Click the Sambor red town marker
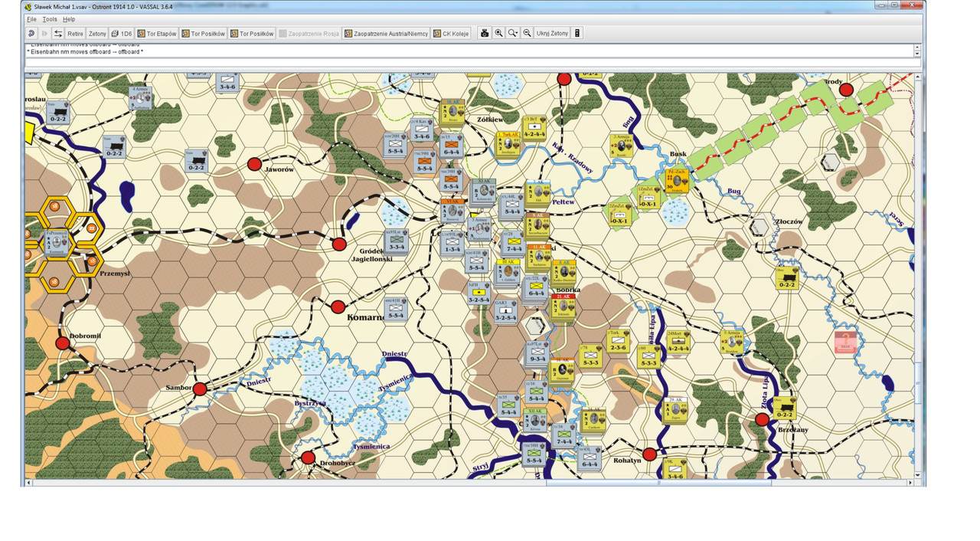This screenshot has height=541, width=980. click(200, 389)
